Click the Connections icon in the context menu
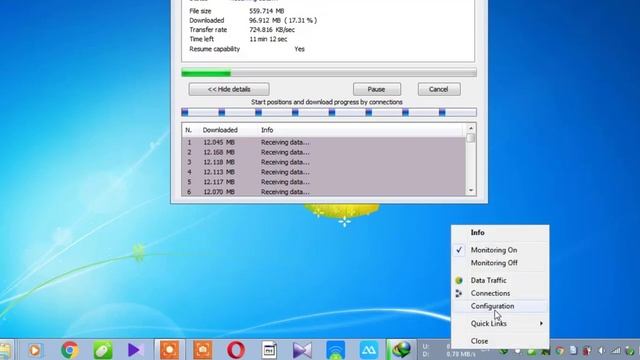 tap(459, 293)
